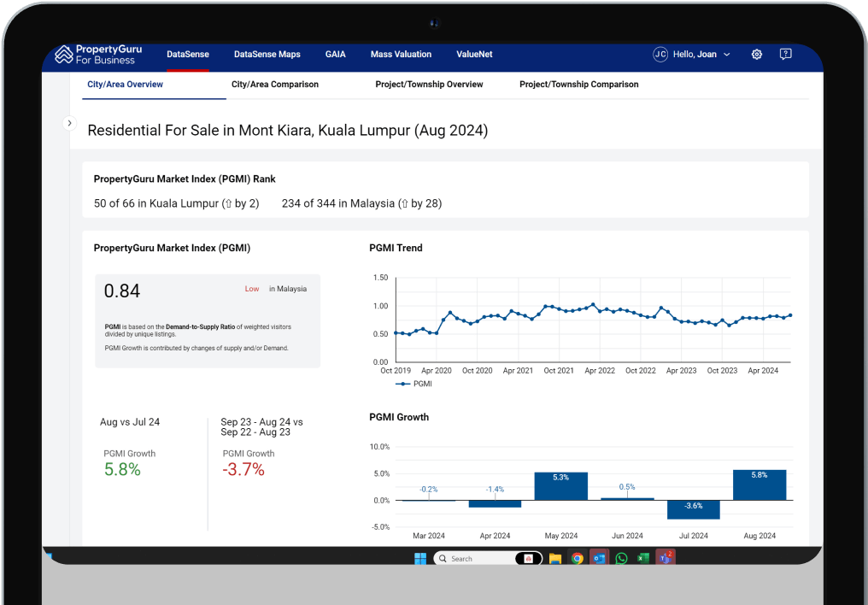868x605 pixels.
Task: Open Excel from the taskbar
Action: pos(643,559)
